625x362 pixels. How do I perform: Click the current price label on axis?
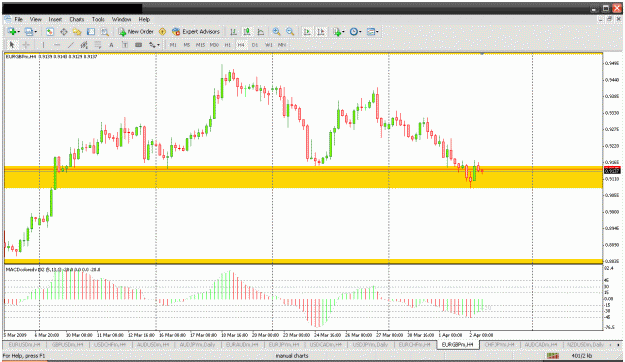[612, 171]
